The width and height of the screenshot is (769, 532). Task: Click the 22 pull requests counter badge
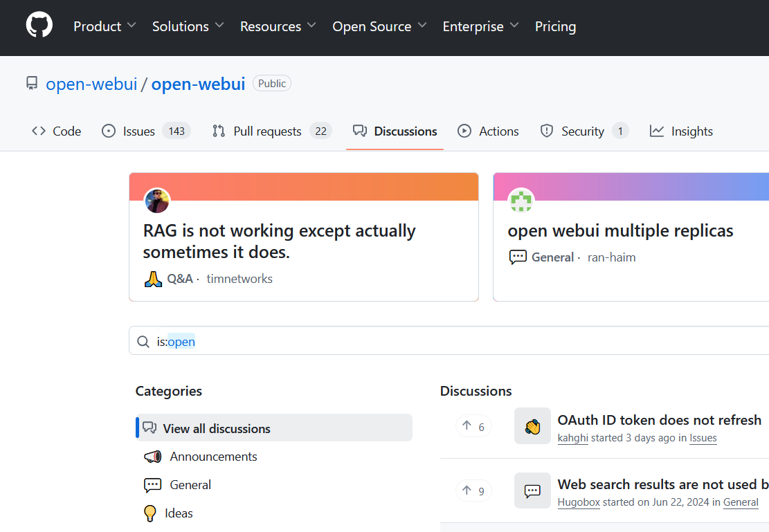click(x=320, y=131)
